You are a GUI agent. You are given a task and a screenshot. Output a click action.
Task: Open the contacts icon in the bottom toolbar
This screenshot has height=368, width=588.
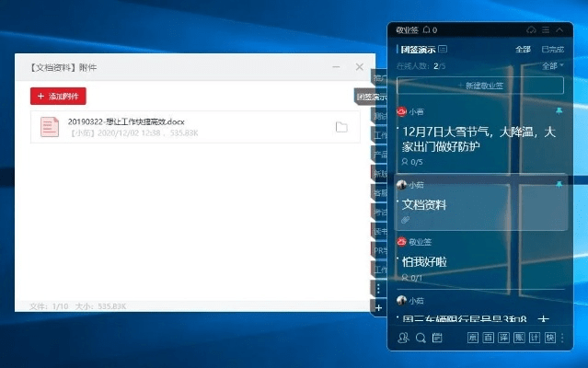pyautogui.click(x=404, y=338)
